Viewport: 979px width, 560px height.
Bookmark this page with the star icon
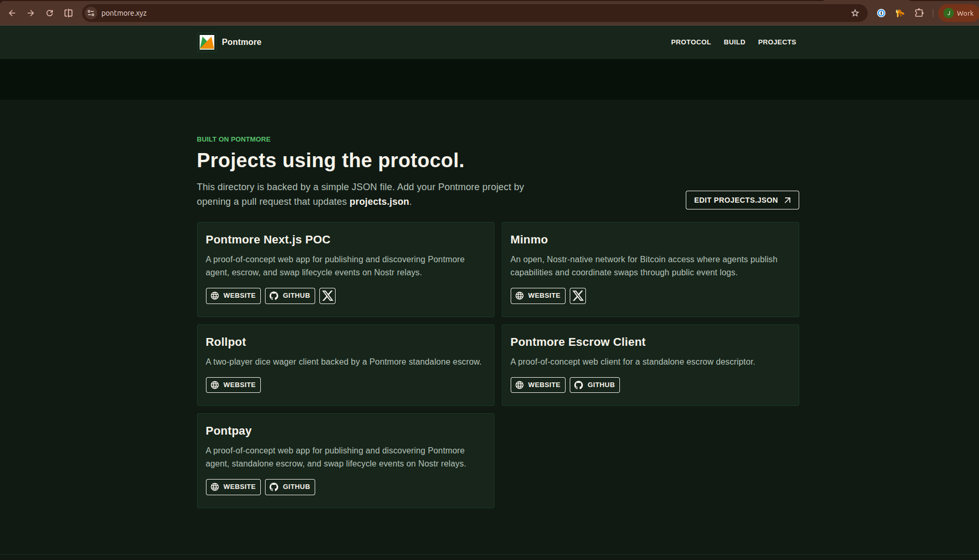point(855,13)
